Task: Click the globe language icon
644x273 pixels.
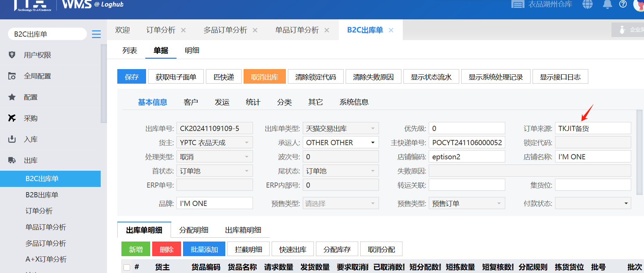Action: click(x=587, y=4)
